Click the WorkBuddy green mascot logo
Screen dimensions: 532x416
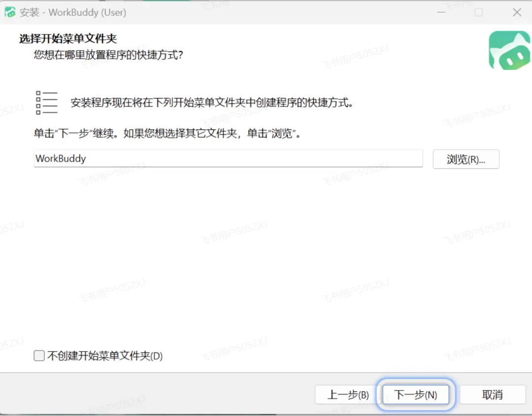tap(509, 50)
